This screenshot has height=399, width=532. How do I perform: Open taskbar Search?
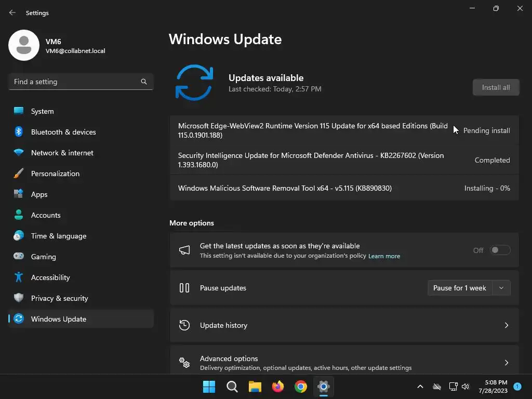point(232,387)
